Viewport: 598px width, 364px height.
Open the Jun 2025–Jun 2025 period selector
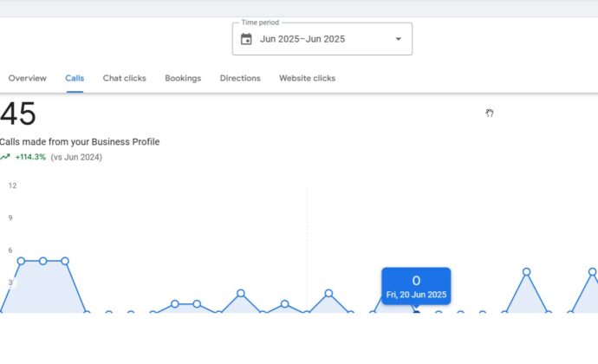pos(322,39)
